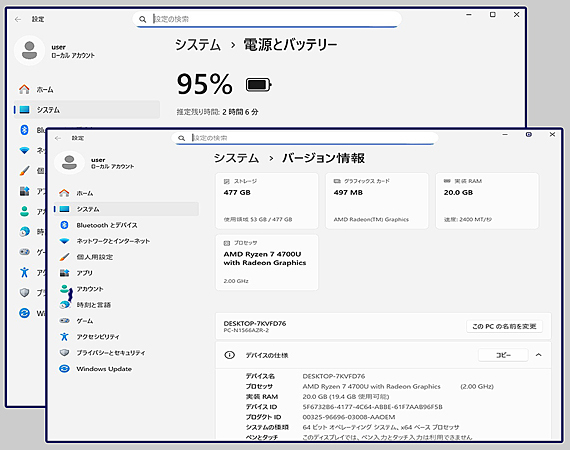
Task: Click the search field in the back Settings window
Action: pyautogui.click(x=267, y=19)
